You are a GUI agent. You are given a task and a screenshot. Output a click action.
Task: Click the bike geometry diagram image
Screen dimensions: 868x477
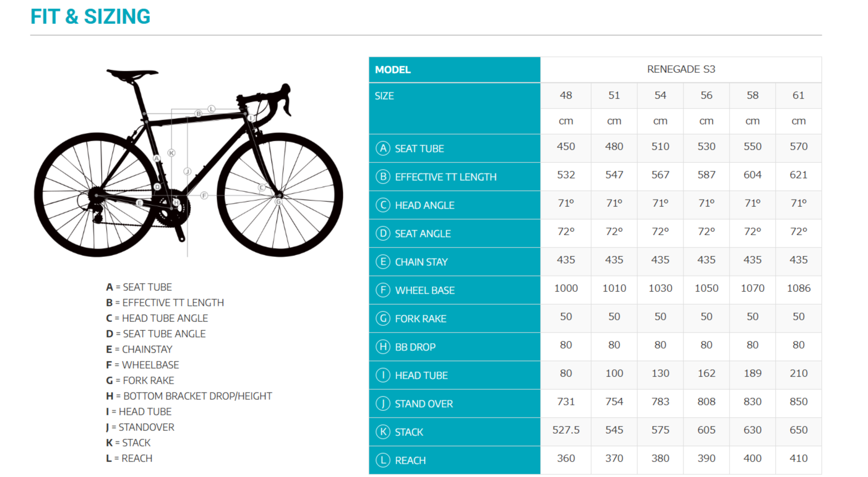188,164
